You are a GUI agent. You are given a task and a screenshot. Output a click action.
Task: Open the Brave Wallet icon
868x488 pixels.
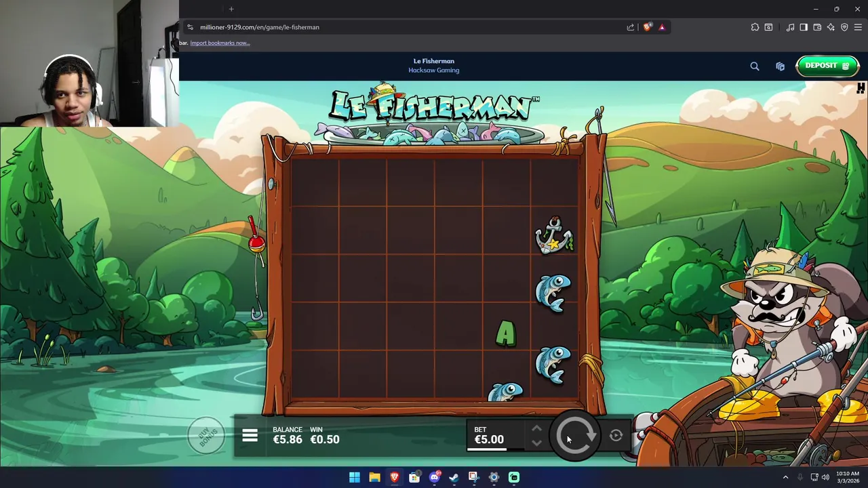(817, 27)
